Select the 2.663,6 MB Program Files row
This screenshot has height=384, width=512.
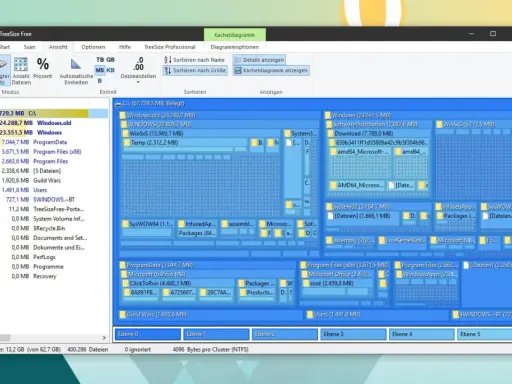pos(54,161)
